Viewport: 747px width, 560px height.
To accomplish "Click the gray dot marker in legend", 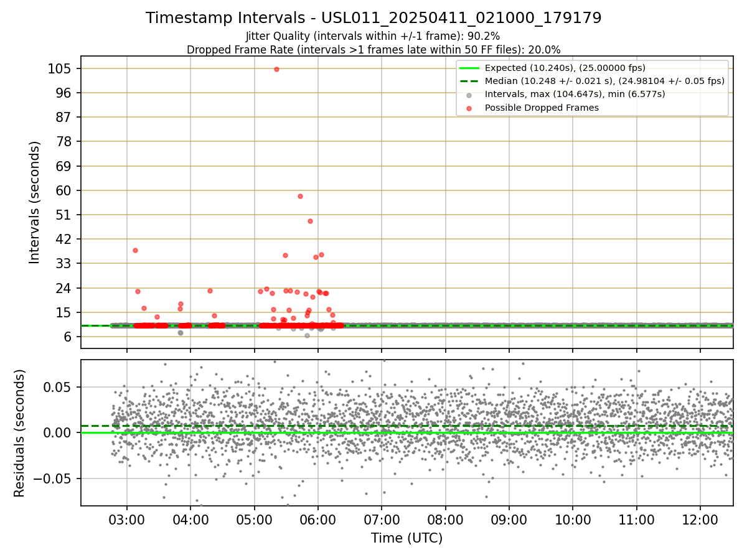I will pyautogui.click(x=469, y=95).
